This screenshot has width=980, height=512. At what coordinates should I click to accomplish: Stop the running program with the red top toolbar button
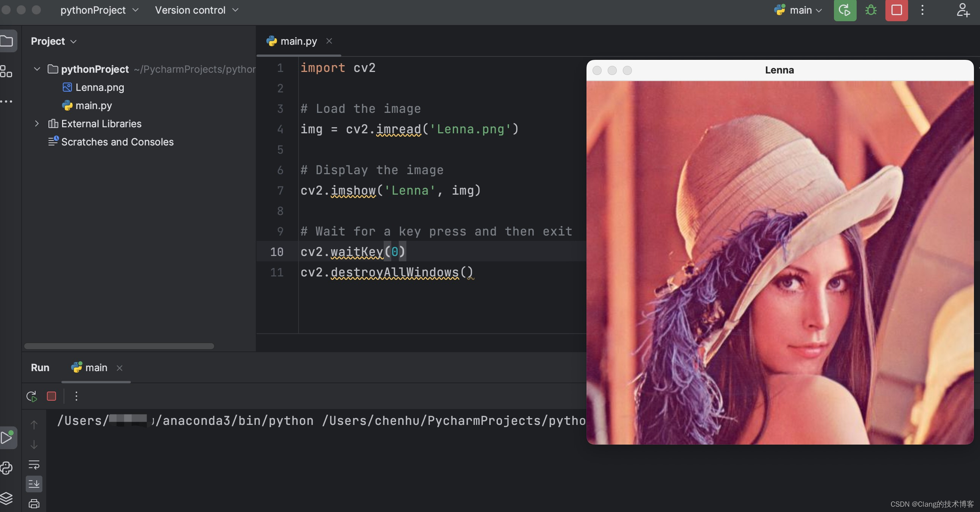897,10
